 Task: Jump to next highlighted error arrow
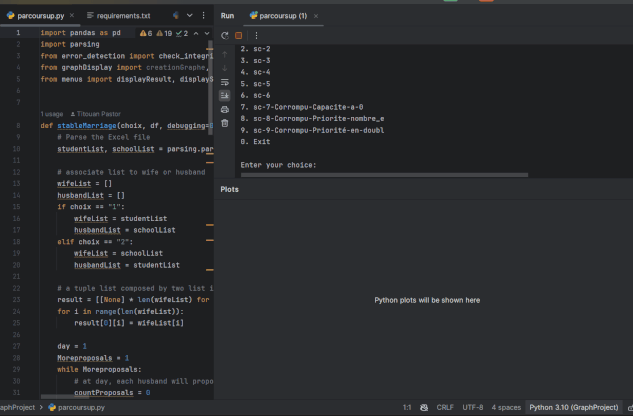click(x=205, y=33)
